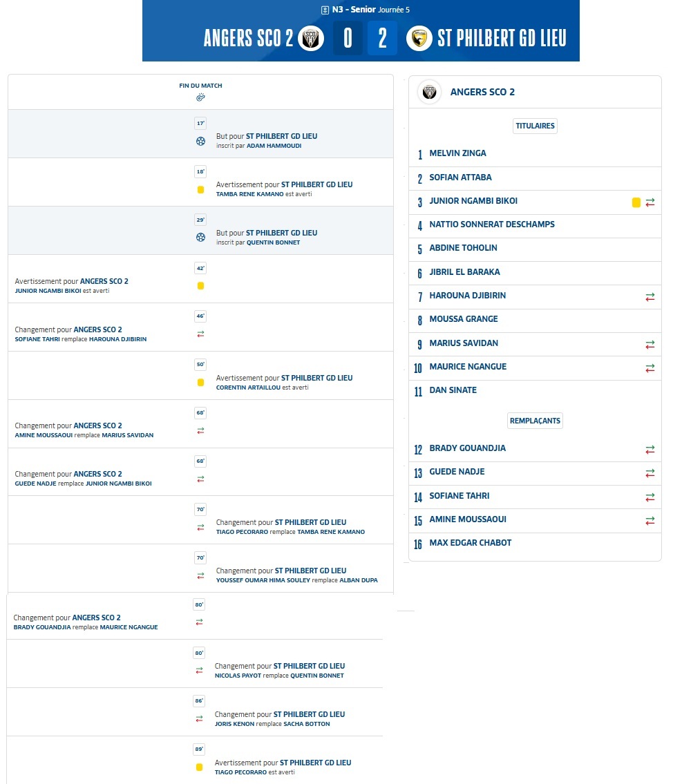The height and width of the screenshot is (784, 673).
Task: Click the yellow card icon at 50'
Action: [x=200, y=383]
